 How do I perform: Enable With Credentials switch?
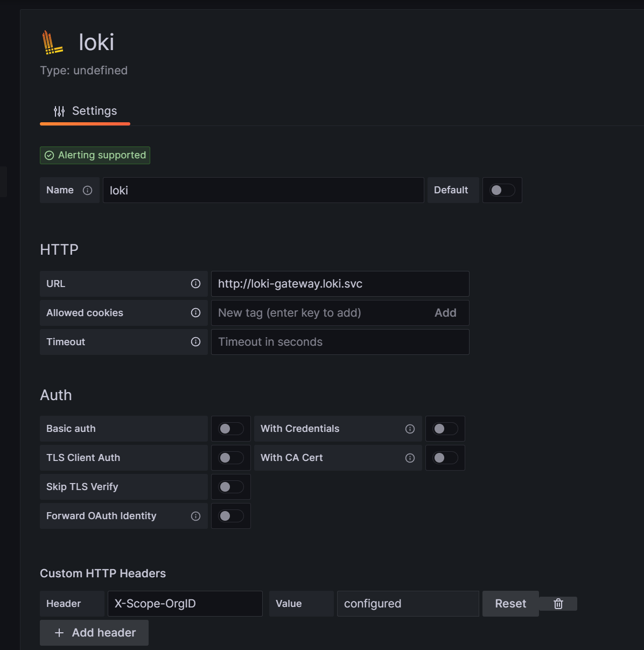coord(445,429)
